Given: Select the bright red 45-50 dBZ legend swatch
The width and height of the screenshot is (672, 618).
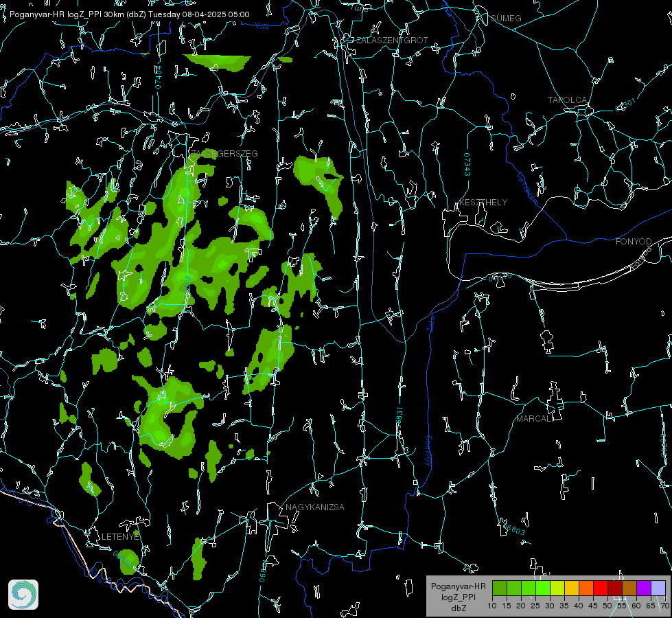Looking at the screenshot, I should click(x=601, y=588).
